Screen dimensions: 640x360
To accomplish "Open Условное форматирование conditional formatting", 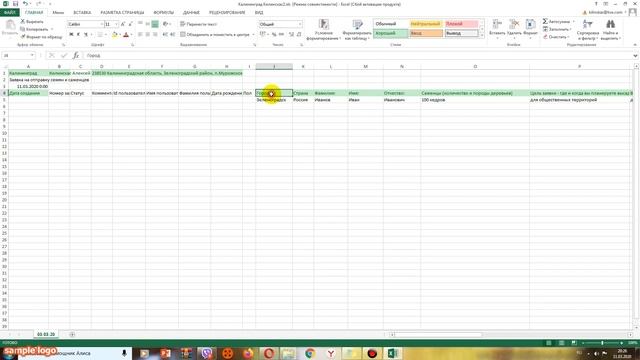I will click(324, 30).
